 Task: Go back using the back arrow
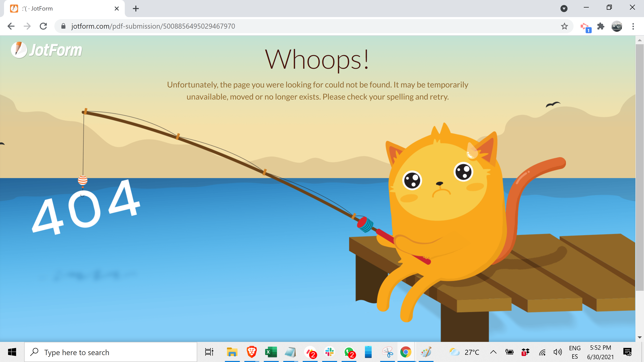click(11, 26)
